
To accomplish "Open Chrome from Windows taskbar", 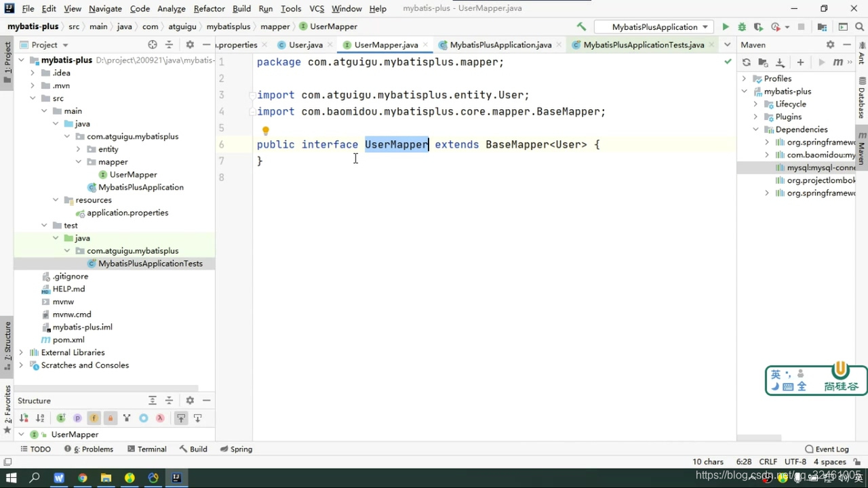I will click(82, 478).
